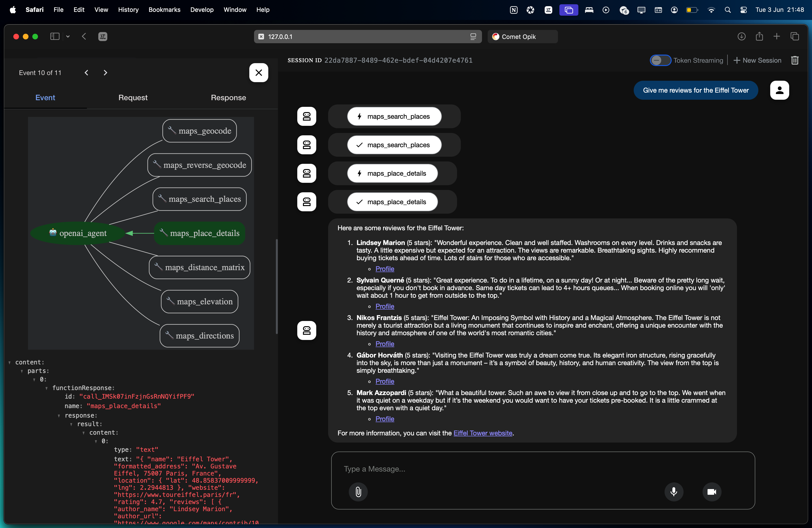Click the event panel vertical scrollbar
The image size is (812, 528).
tap(276, 287)
